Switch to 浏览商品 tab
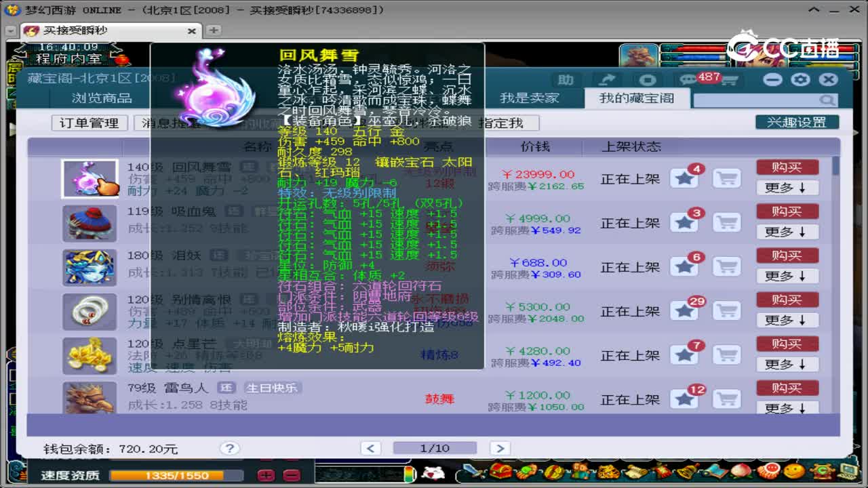868x488 pixels. pos(102,98)
